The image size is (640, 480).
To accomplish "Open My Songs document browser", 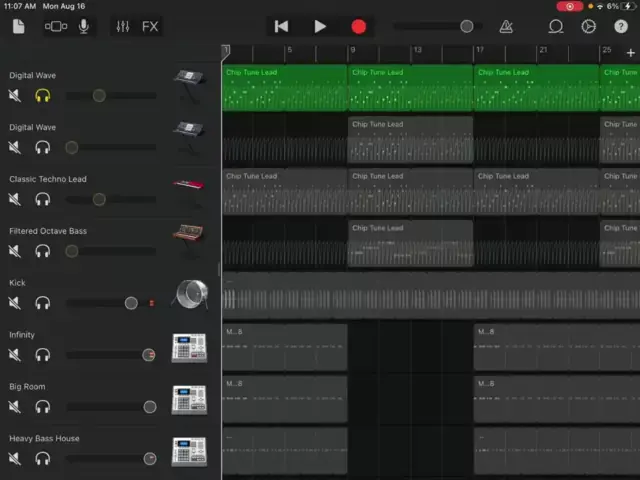I will [x=18, y=26].
